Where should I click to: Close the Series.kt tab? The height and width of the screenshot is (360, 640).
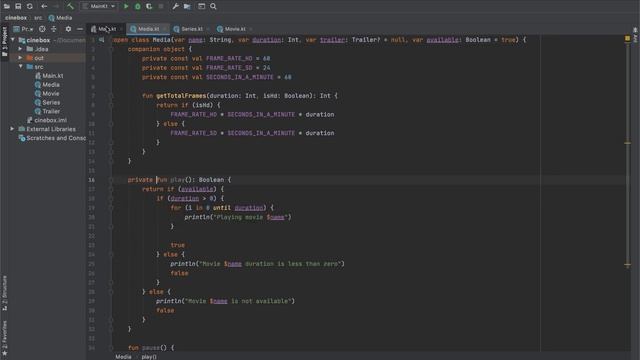coord(208,29)
